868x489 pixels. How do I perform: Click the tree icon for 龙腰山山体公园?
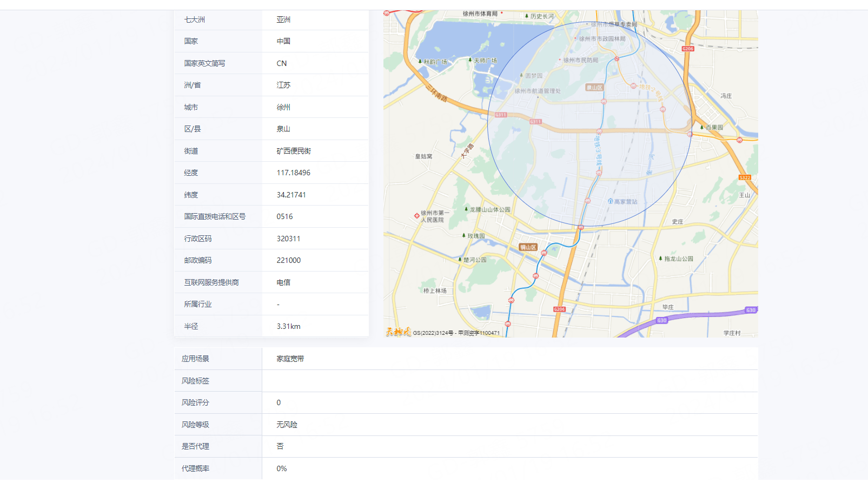[466, 209]
